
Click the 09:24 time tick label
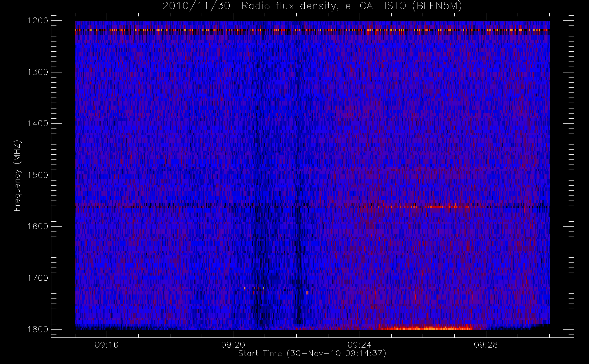[359, 345]
